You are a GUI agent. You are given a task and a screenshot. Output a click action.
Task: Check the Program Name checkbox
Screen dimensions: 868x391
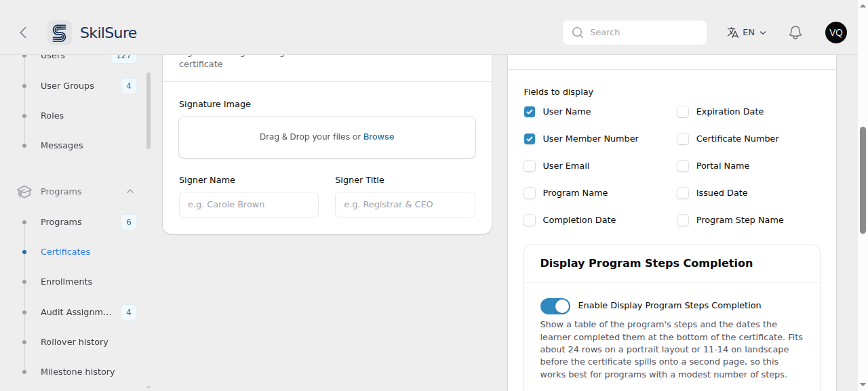click(x=530, y=193)
